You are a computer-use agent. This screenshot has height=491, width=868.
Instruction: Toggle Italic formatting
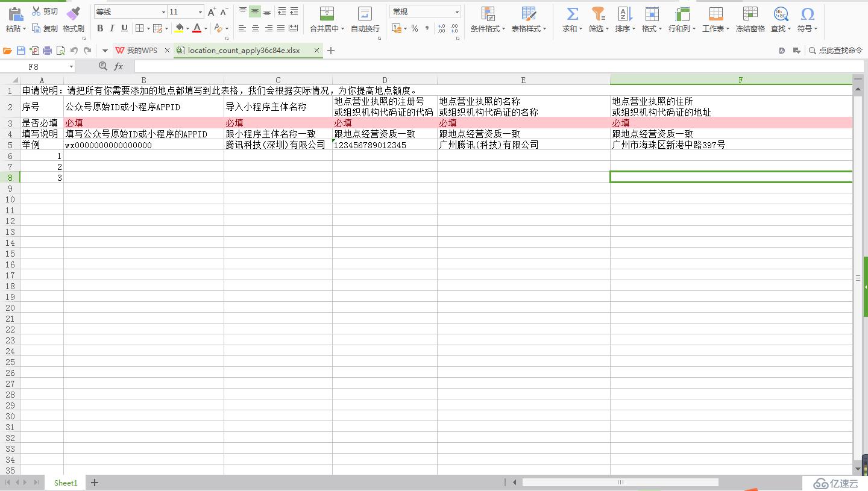pyautogui.click(x=112, y=28)
